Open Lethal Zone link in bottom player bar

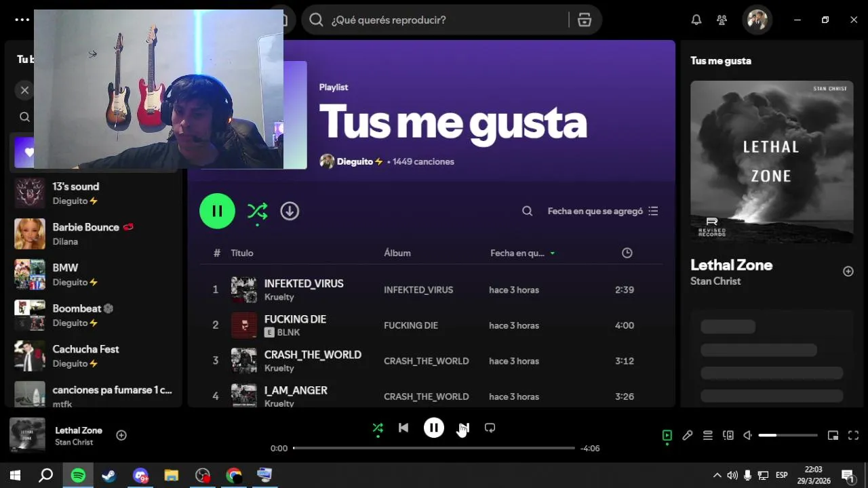pos(79,430)
